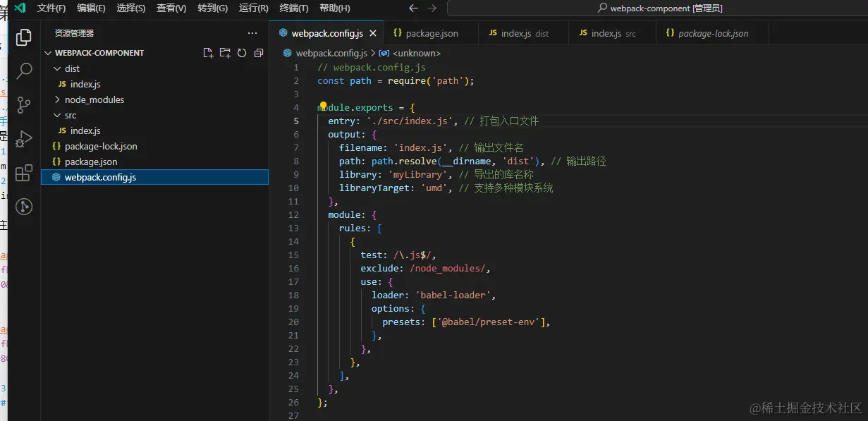Click webpack.config.js in the breadcrumb
Screen dimensions: 868x421
coord(331,53)
